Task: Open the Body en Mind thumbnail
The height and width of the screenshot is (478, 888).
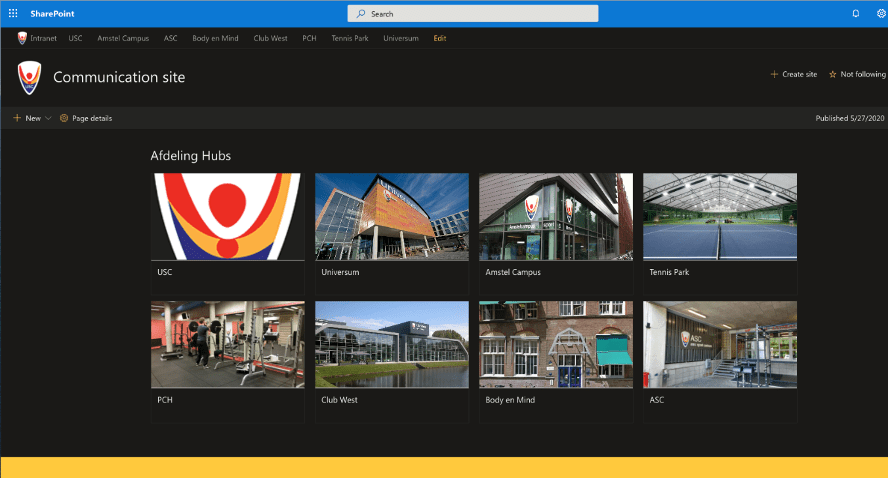Action: (556, 344)
